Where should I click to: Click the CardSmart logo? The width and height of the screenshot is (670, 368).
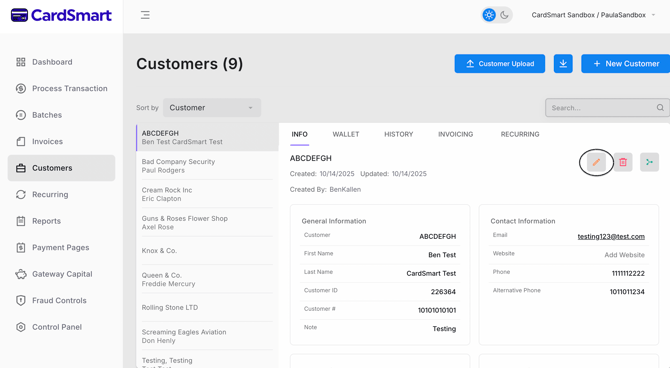point(61,15)
